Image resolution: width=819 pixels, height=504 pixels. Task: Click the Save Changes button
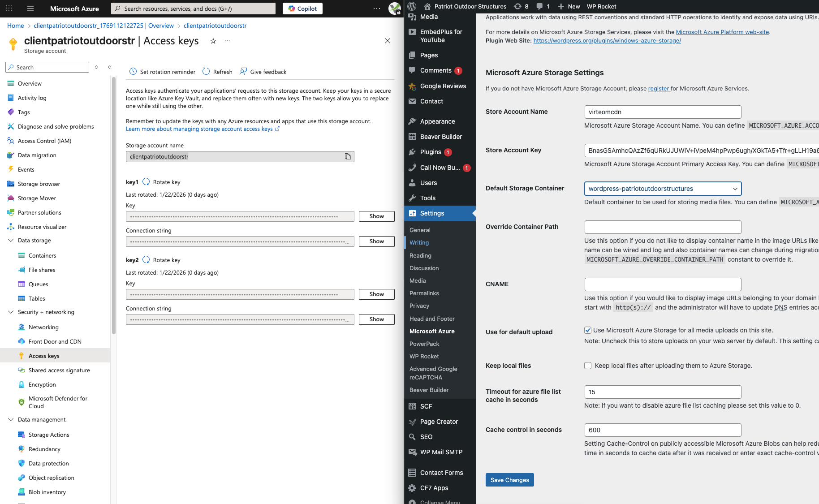point(509,480)
